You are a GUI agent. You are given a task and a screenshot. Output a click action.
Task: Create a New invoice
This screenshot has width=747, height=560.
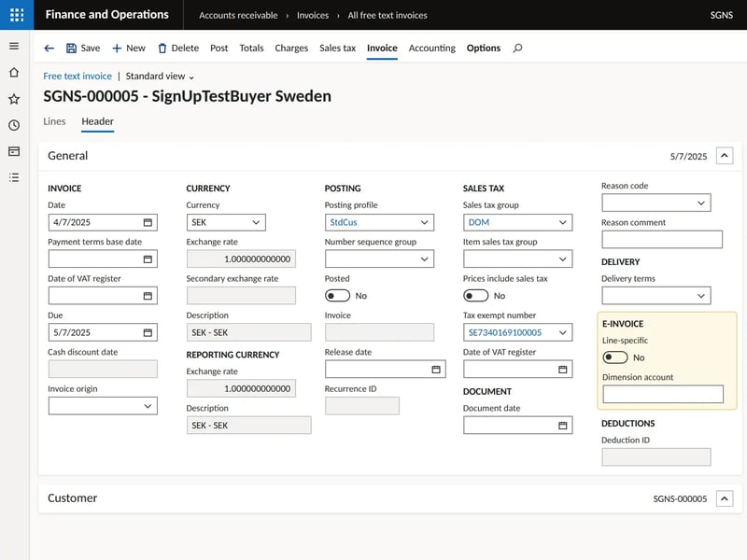tap(129, 49)
